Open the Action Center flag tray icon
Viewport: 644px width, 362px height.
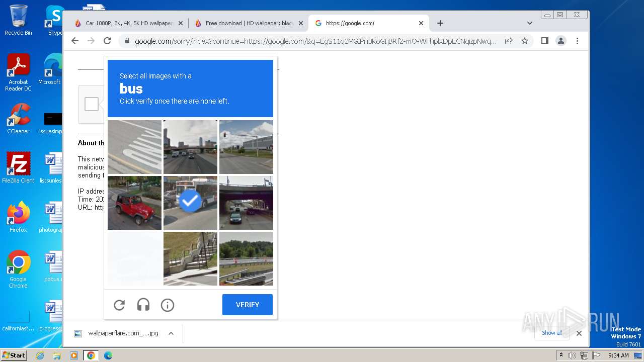click(x=595, y=355)
